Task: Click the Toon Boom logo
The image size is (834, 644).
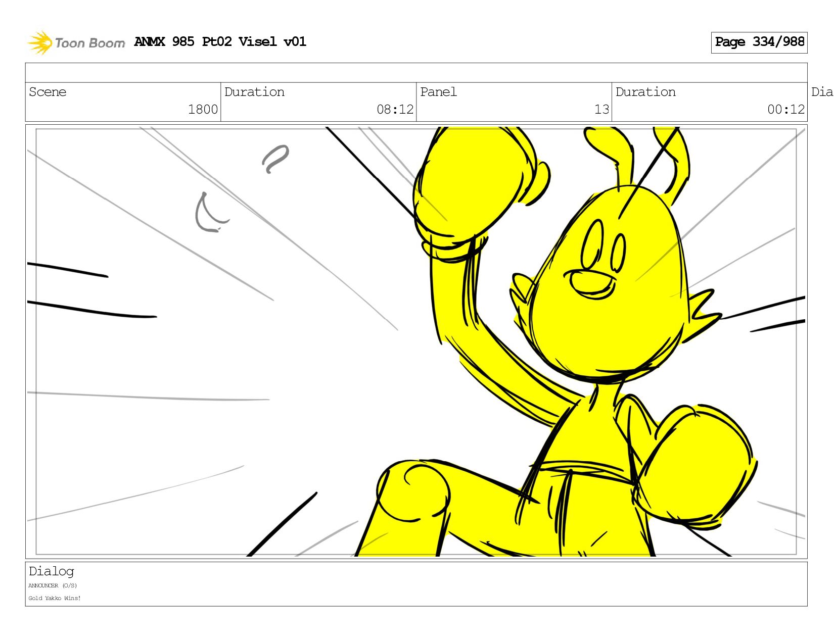Action: [x=76, y=42]
